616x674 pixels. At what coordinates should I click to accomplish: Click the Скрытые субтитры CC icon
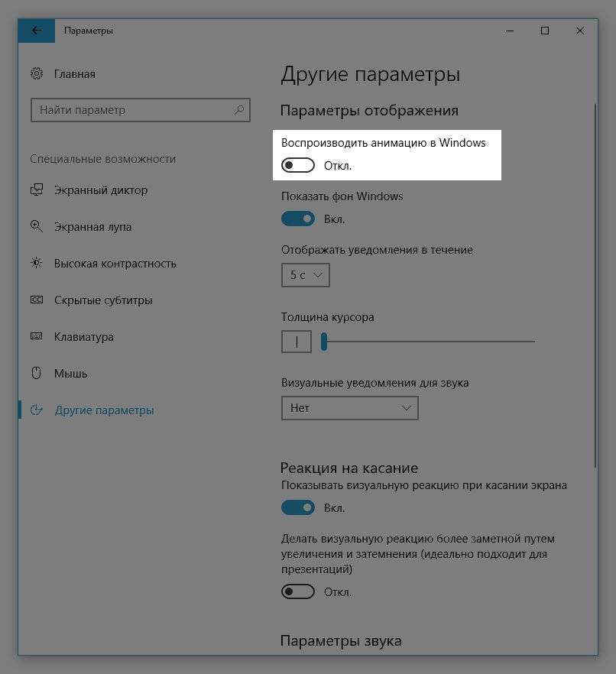37,300
